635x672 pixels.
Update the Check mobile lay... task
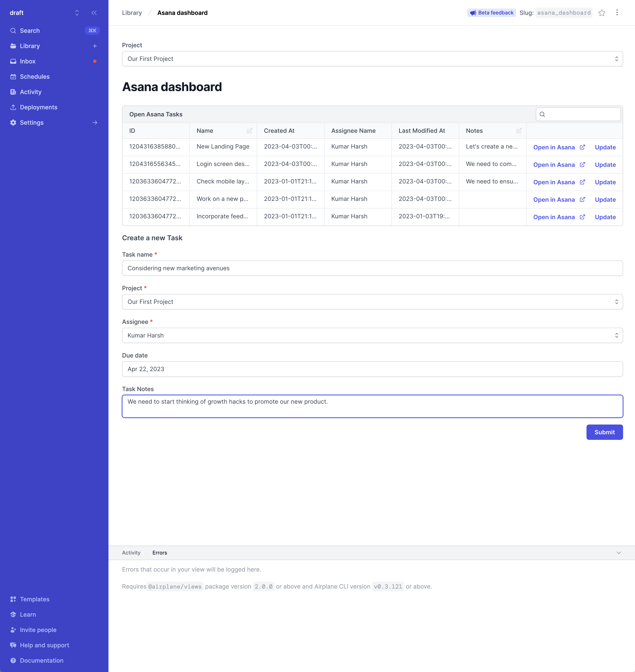605,182
